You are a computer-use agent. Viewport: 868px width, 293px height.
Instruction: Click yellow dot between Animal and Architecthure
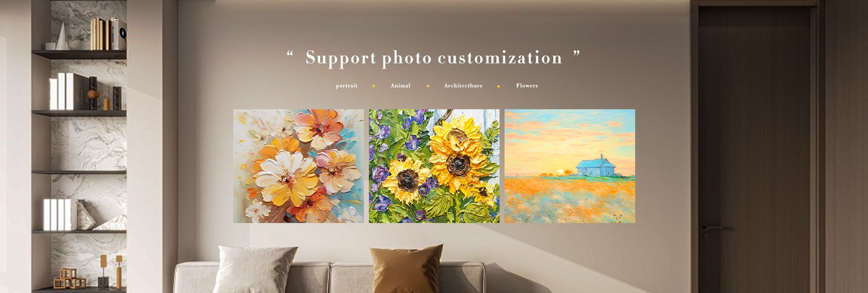pos(428,86)
